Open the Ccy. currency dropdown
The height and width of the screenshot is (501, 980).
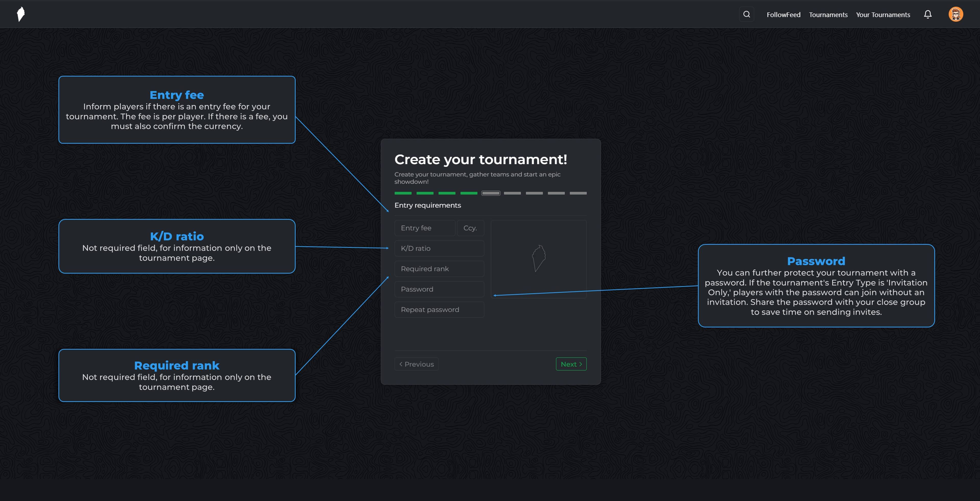[470, 228]
